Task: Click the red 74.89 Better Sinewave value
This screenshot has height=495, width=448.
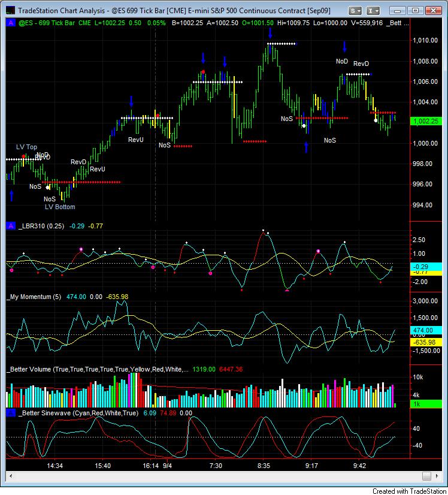Action: [x=168, y=413]
